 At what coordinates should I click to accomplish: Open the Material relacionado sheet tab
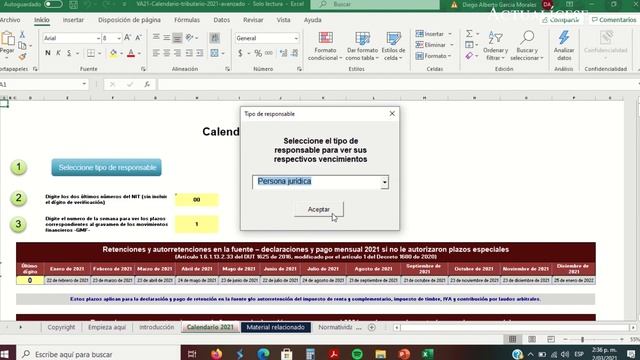[x=276, y=327]
